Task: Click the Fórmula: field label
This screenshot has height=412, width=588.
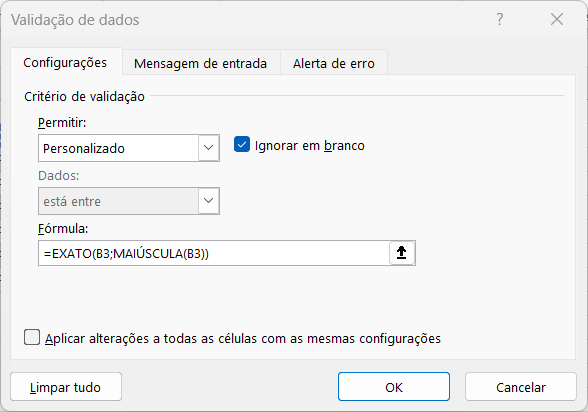Action: click(x=63, y=228)
